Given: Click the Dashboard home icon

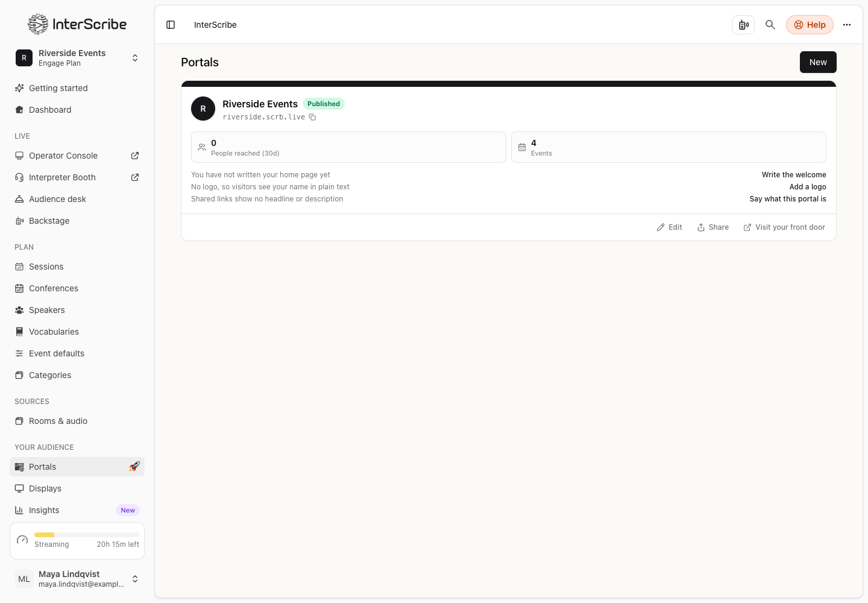Looking at the screenshot, I should point(19,110).
